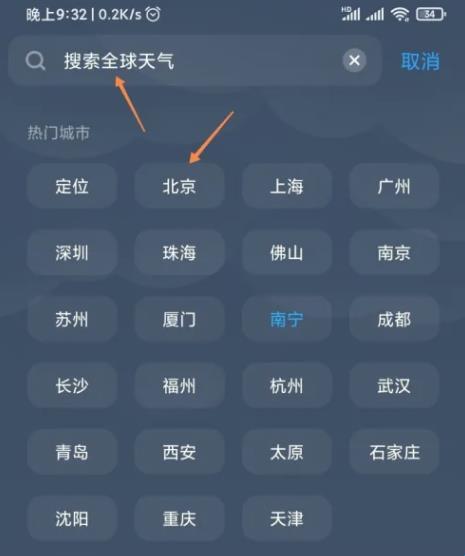465x556 pixels.
Task: Clear the search field with X icon
Action: [354, 61]
